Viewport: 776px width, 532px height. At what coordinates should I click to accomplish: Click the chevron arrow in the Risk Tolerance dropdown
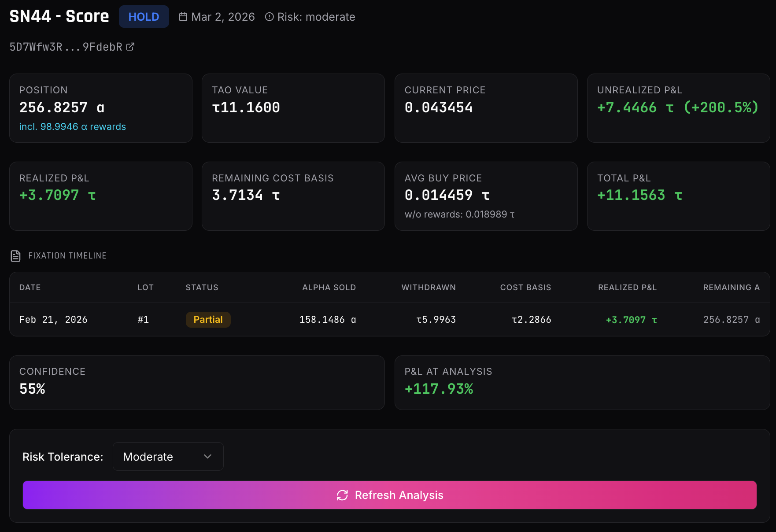[x=208, y=457]
